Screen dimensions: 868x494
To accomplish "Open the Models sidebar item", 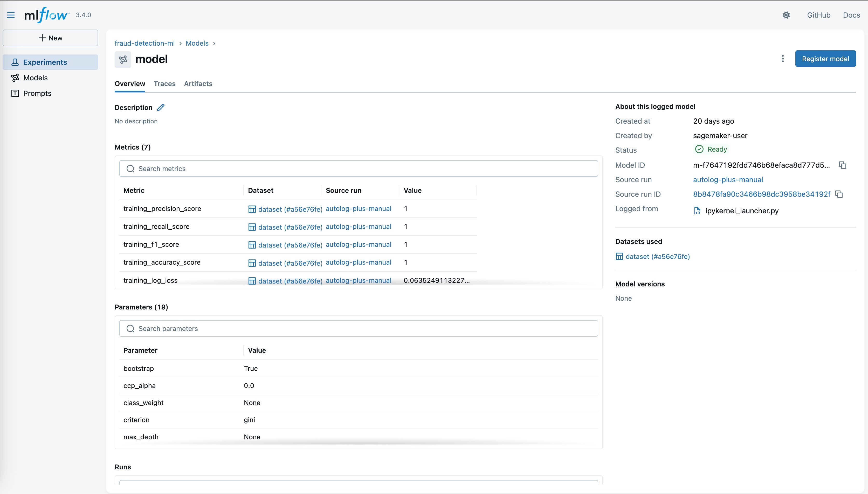I will (x=35, y=78).
